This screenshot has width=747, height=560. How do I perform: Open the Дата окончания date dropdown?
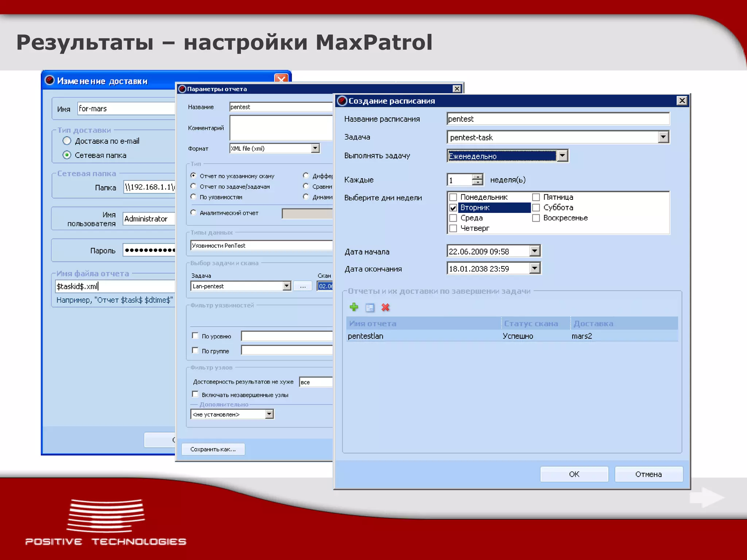click(x=534, y=268)
